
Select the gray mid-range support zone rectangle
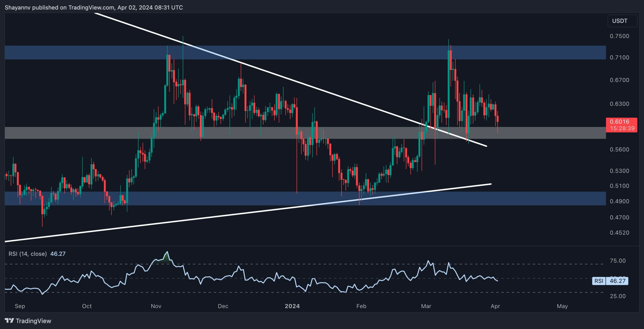[x=305, y=133]
